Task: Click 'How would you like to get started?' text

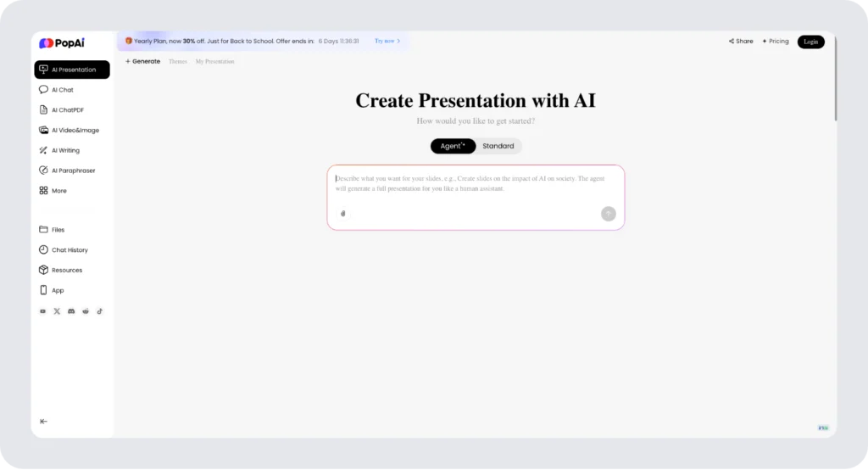Action: (x=476, y=120)
